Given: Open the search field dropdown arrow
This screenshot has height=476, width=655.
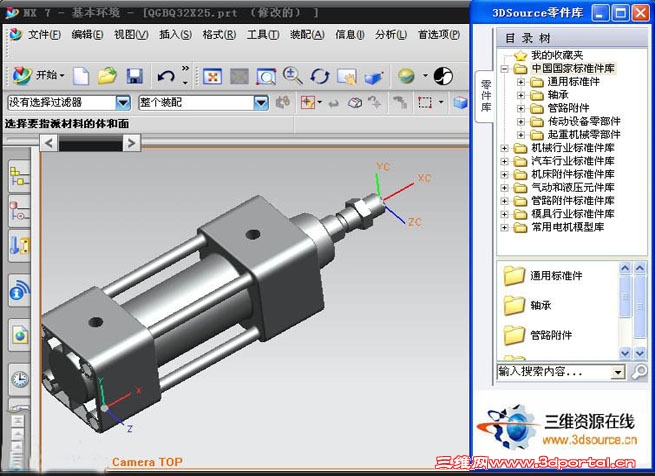Looking at the screenshot, I should [x=617, y=372].
